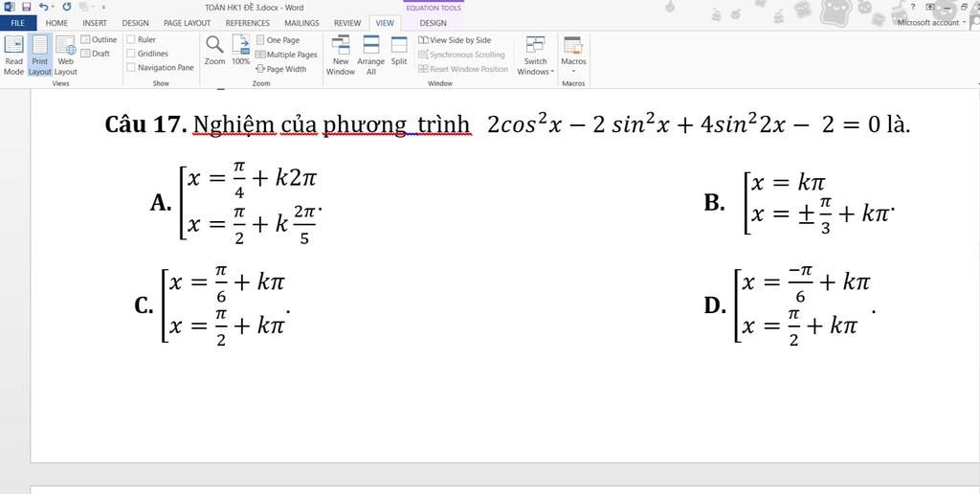The height and width of the screenshot is (494, 980).
Task: Open a New Window of the document
Action: pos(341,55)
